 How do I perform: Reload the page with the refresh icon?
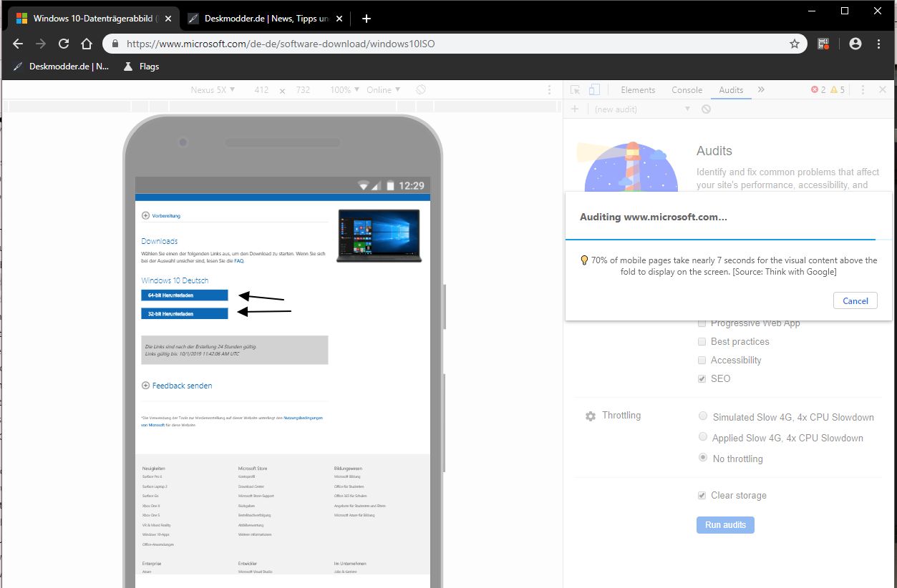[64, 44]
